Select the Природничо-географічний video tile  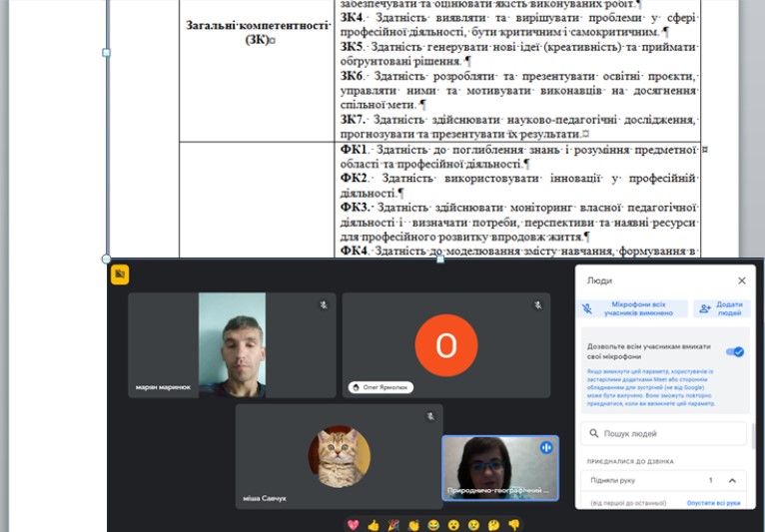pyautogui.click(x=500, y=468)
